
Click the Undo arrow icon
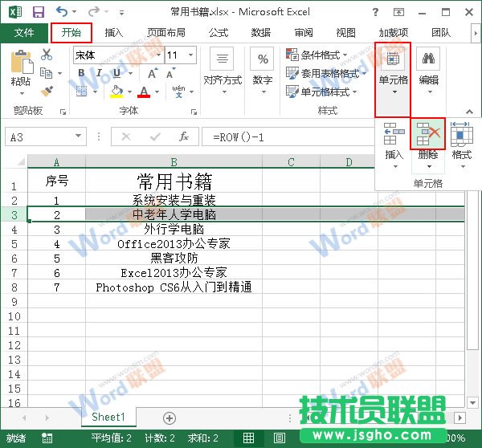point(62,12)
